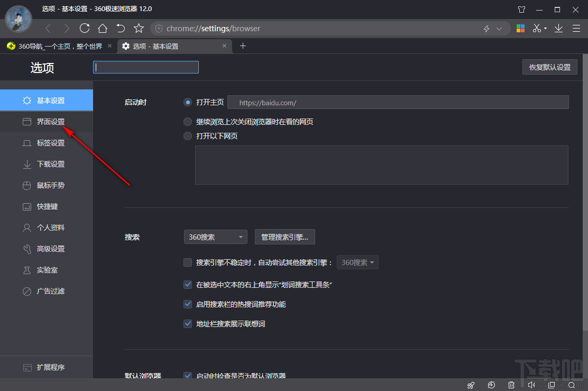Open the hamburger main menu

pos(576,28)
